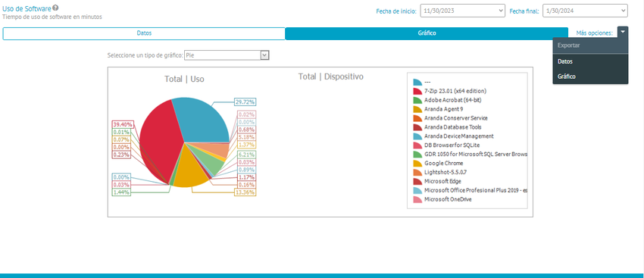Choose Gráfico in the Exportar menu
This screenshot has width=644, height=278.
tap(590, 77)
